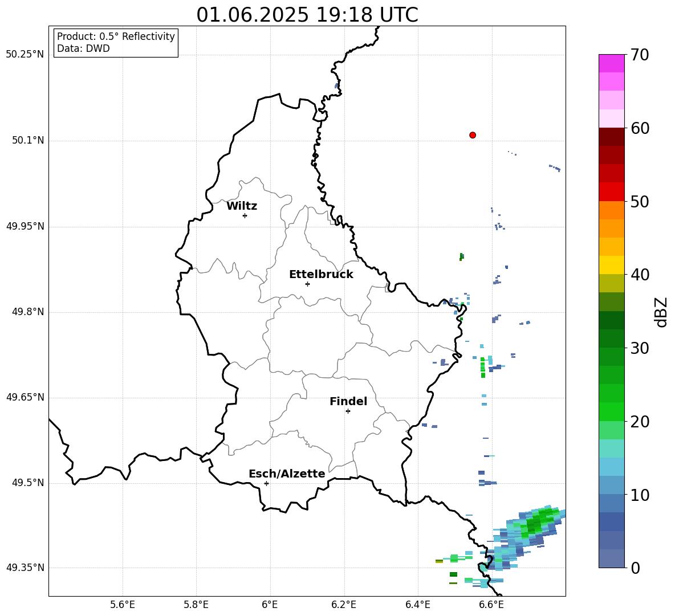
Task: Click the Ettelbruck station cross marker
Action: (x=307, y=284)
